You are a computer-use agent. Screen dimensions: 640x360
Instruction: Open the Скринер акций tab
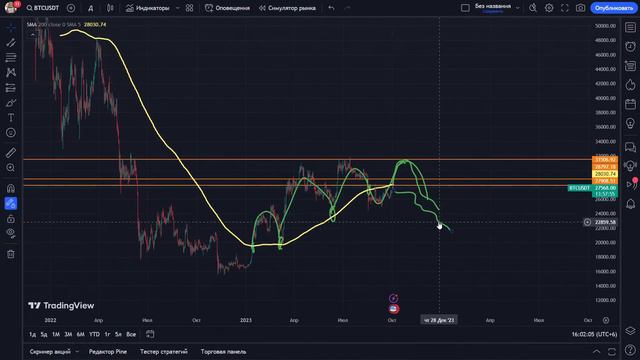pyautogui.click(x=50, y=351)
